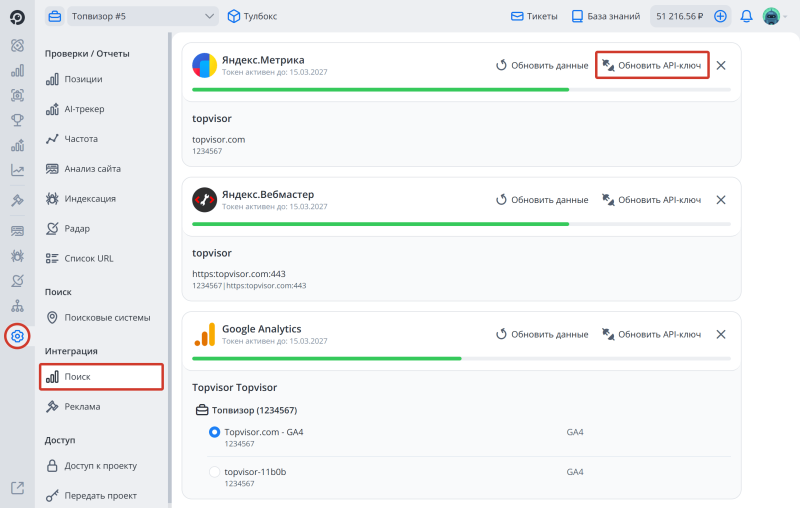Viewport: 800px width, 508px height.
Task: Open the notifications bell
Action: pos(746,16)
